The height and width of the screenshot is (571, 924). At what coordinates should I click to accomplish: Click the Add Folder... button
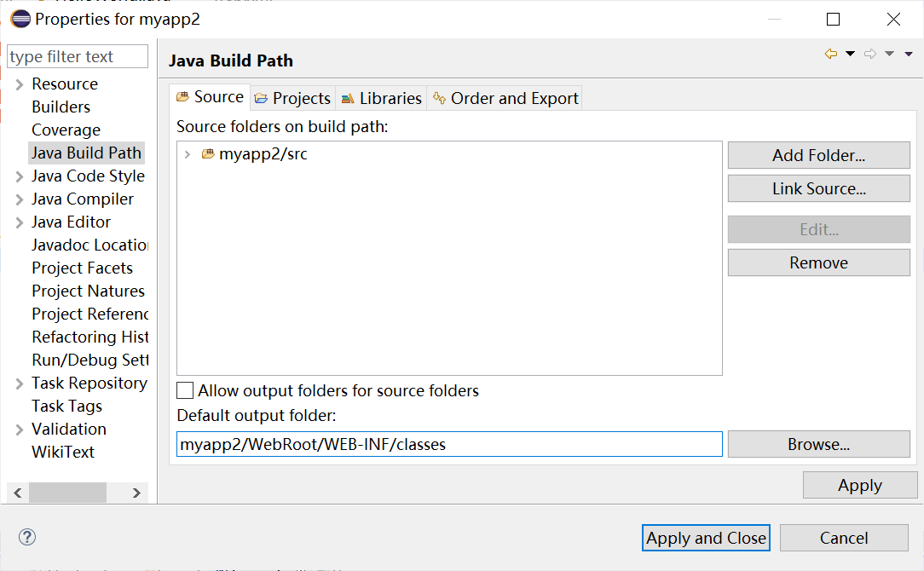click(x=818, y=155)
